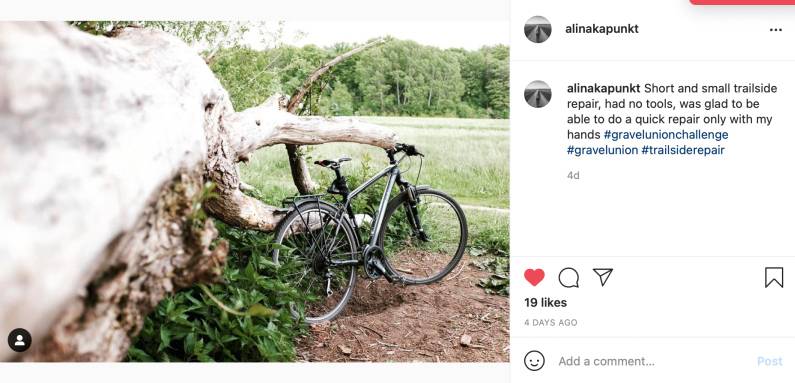View the list of 19 likes
The width and height of the screenshot is (795, 383).
546,303
